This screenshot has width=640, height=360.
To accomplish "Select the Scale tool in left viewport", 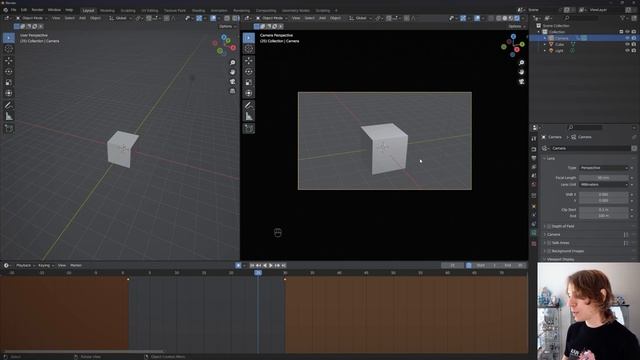I will 9,82.
